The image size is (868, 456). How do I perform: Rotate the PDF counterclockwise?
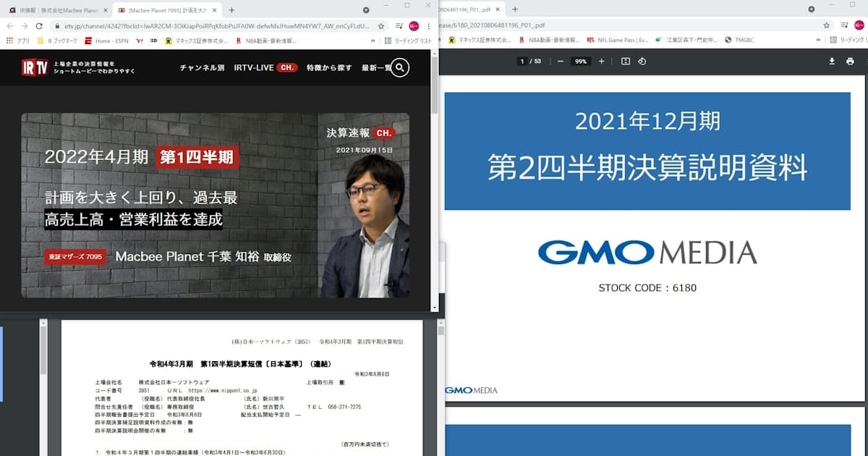tap(642, 62)
